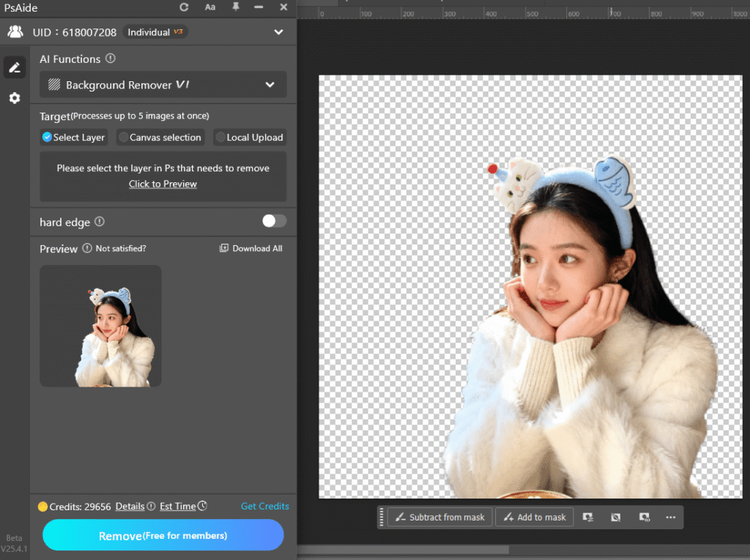
Task: Pin the PsAide window
Action: pos(234,7)
